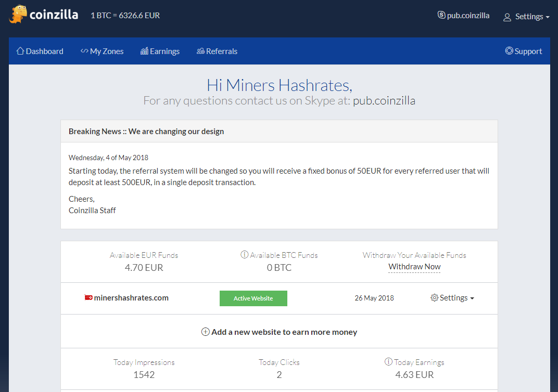Click plus circle icon to add website
This screenshot has width=558, height=392.
click(205, 332)
